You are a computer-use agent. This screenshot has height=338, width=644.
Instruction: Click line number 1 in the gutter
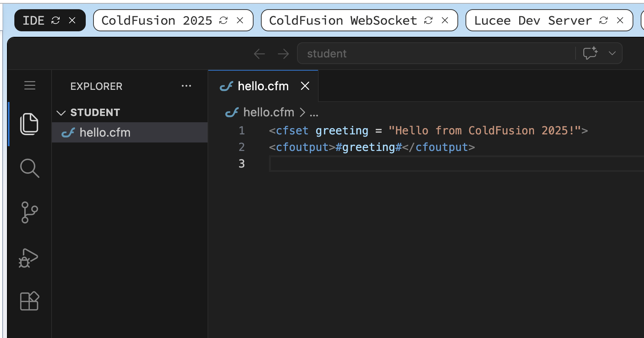[x=242, y=131]
